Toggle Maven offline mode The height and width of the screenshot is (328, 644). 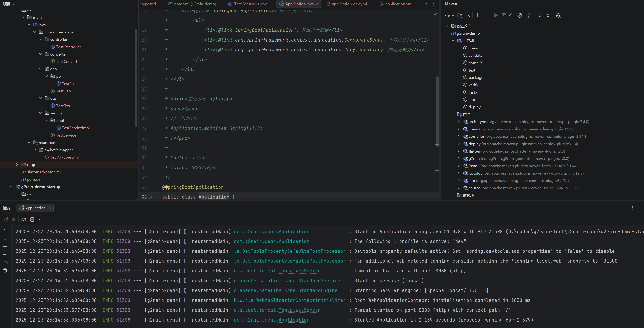pyautogui.click(x=512, y=16)
